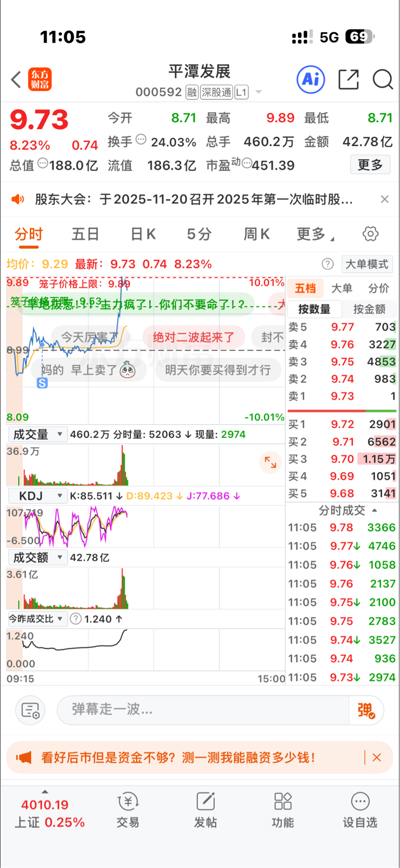The height and width of the screenshot is (868, 400).
Task: Switch to 5分 chart tab
Action: pos(199,234)
